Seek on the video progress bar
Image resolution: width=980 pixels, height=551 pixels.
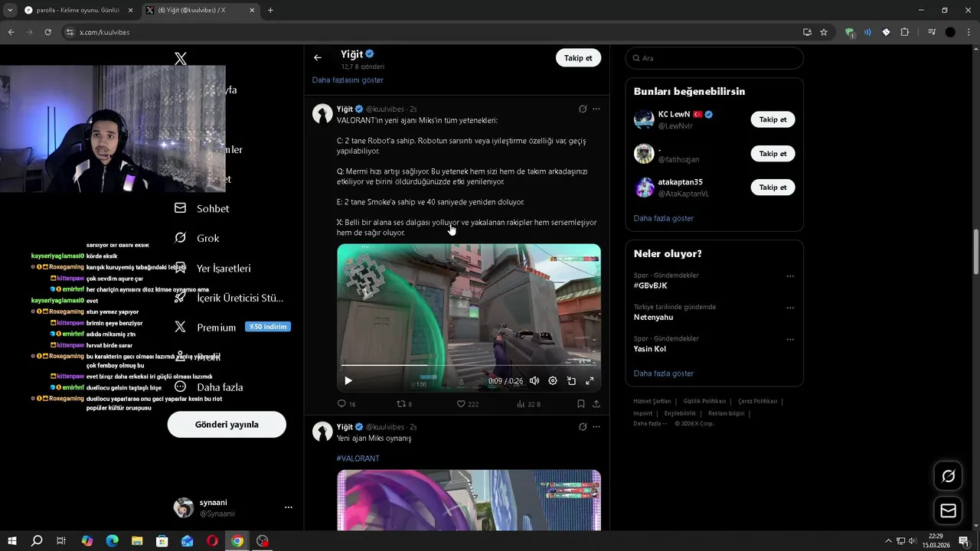pyautogui.click(x=469, y=365)
